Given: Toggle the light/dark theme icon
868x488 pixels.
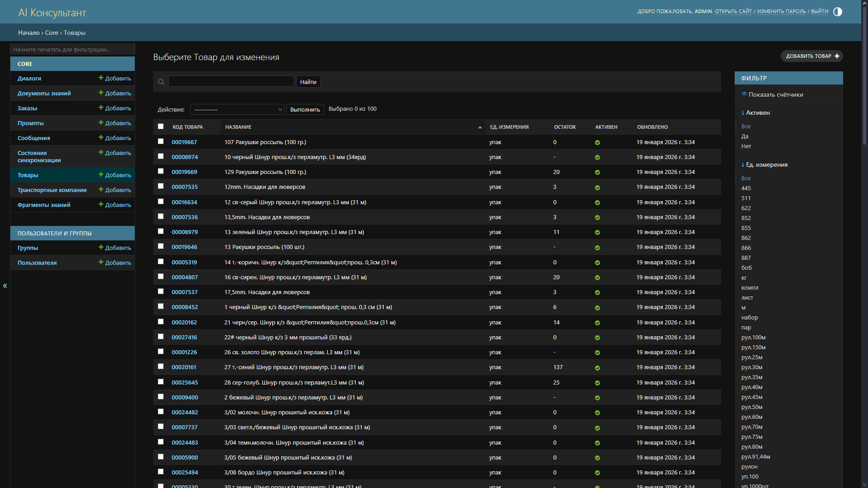Looking at the screenshot, I should click(x=837, y=12).
